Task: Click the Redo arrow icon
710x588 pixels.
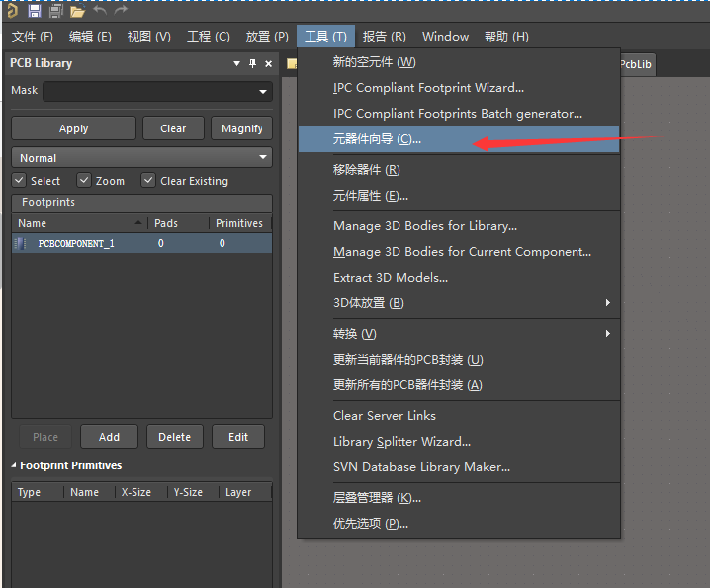Action: coord(121,11)
